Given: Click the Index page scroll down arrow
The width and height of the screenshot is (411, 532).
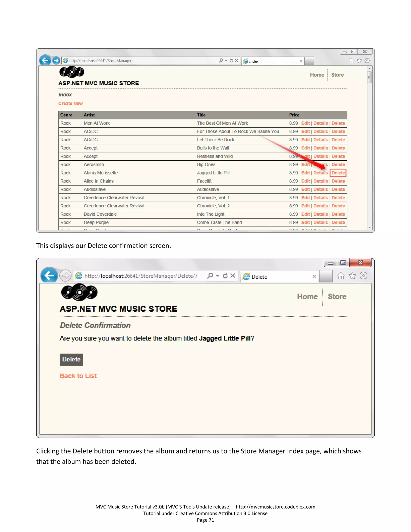Looking at the screenshot, I should pyautogui.click(x=370, y=227).
